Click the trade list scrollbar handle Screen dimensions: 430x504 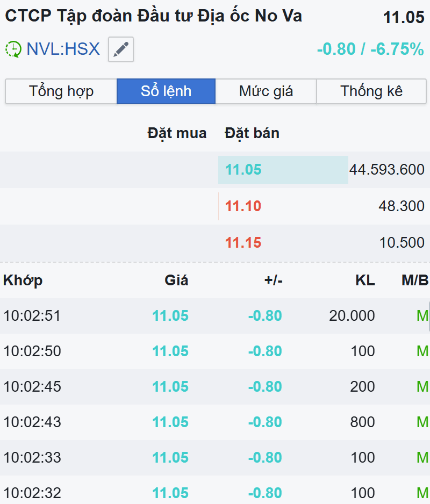(429, 316)
